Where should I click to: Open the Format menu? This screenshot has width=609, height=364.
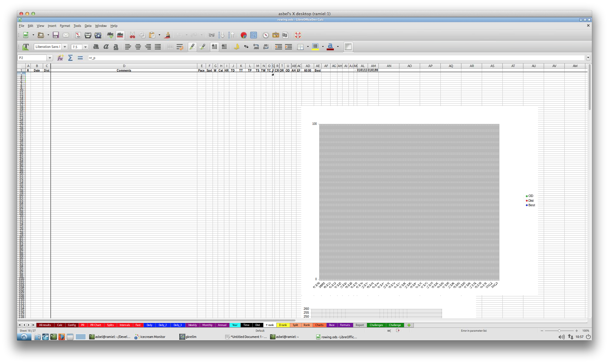[65, 26]
